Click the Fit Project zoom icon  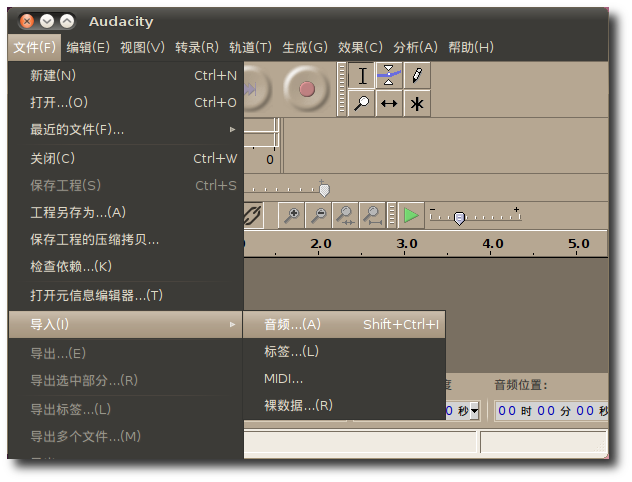click(x=372, y=216)
